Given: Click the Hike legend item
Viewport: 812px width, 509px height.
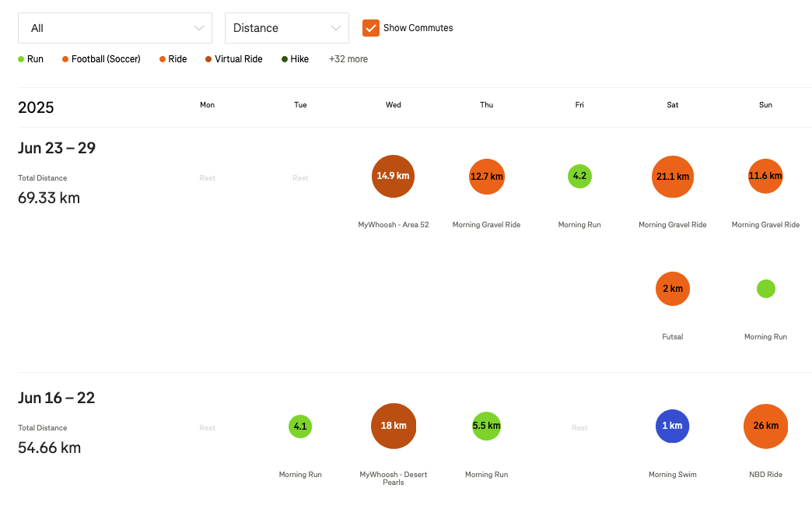Looking at the screenshot, I should pos(295,59).
